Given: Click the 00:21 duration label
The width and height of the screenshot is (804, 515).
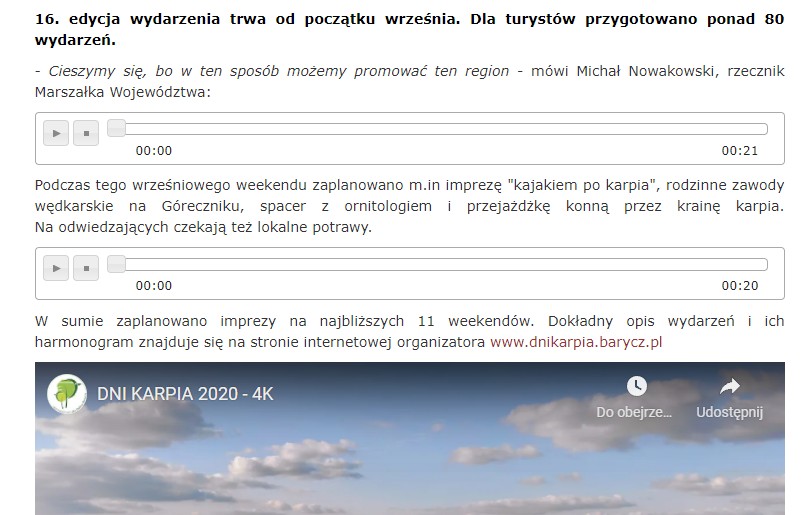Looking at the screenshot, I should 739,151.
